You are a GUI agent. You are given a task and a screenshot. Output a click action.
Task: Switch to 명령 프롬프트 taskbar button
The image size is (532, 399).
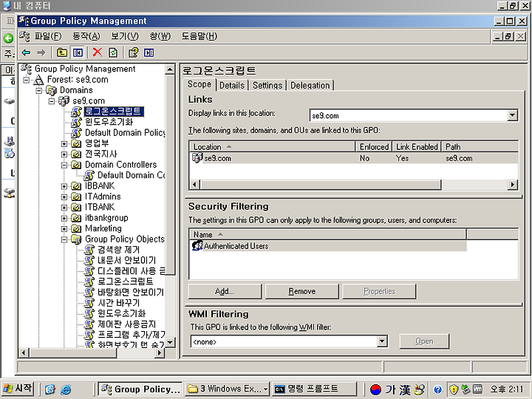314,389
